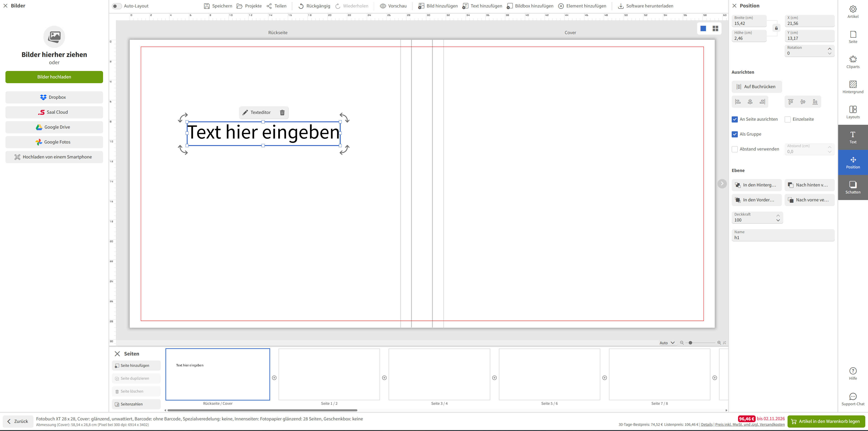Center selection vertically
868x431 pixels.
pyautogui.click(x=803, y=102)
